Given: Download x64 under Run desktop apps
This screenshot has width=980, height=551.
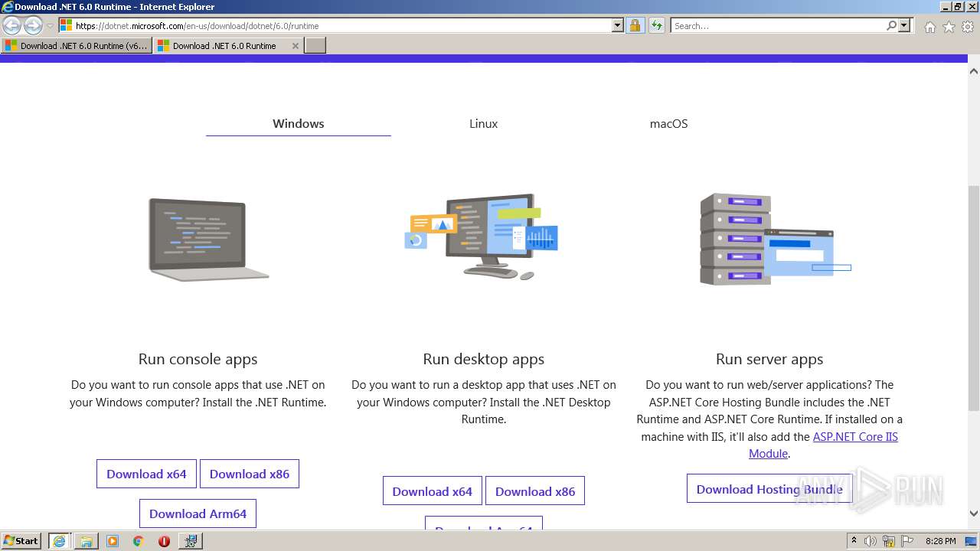Looking at the screenshot, I should click(433, 491).
